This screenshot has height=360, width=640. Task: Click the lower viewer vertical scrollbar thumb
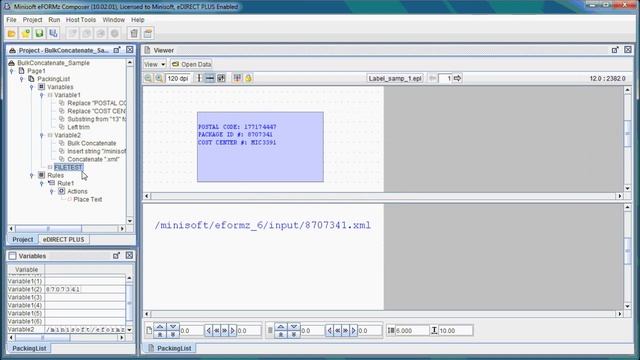tap(628, 251)
